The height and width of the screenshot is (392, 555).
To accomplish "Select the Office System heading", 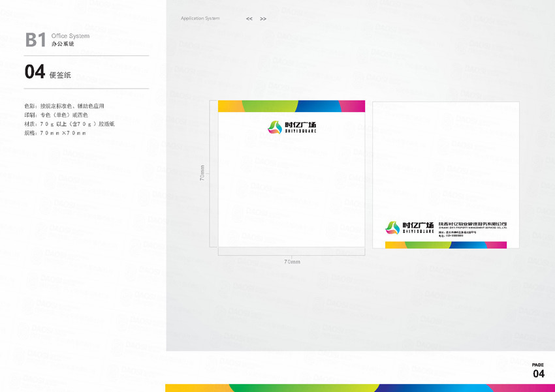I will 71,36.
